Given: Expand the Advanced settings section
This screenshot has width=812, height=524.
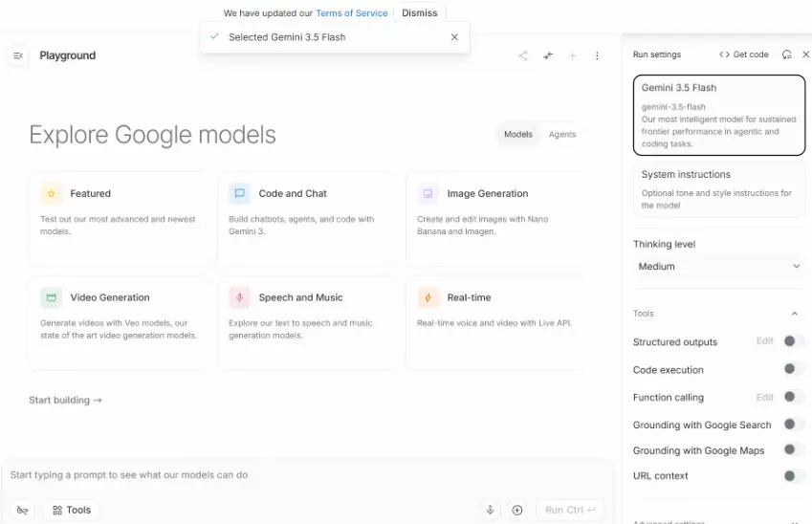Looking at the screenshot, I should [x=719, y=520].
